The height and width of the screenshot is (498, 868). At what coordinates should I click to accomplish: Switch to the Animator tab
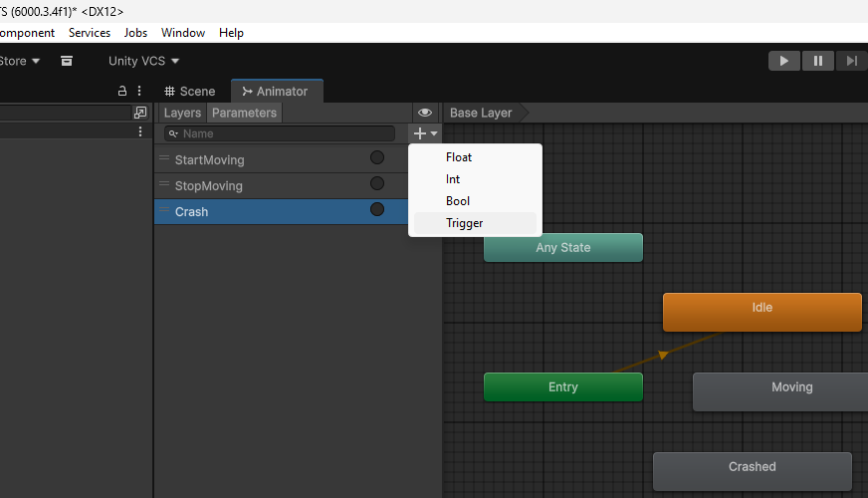(x=275, y=92)
